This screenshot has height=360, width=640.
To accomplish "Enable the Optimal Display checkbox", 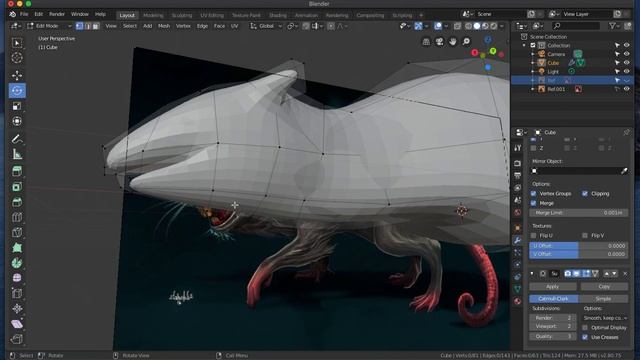I will click(585, 328).
